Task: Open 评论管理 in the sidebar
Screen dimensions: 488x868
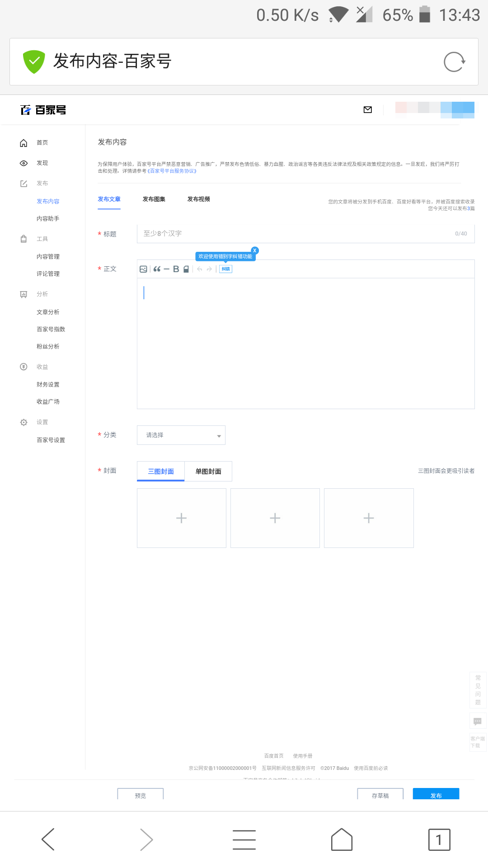Action: (48, 274)
